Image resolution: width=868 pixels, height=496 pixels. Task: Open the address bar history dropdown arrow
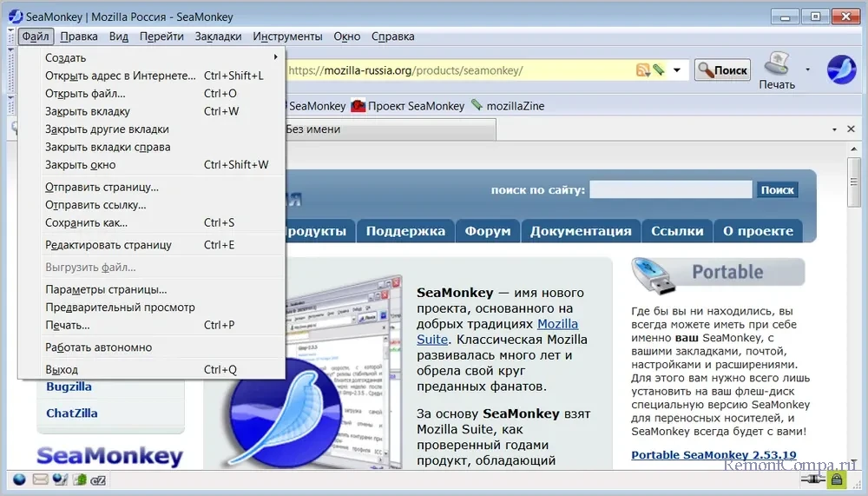(676, 70)
